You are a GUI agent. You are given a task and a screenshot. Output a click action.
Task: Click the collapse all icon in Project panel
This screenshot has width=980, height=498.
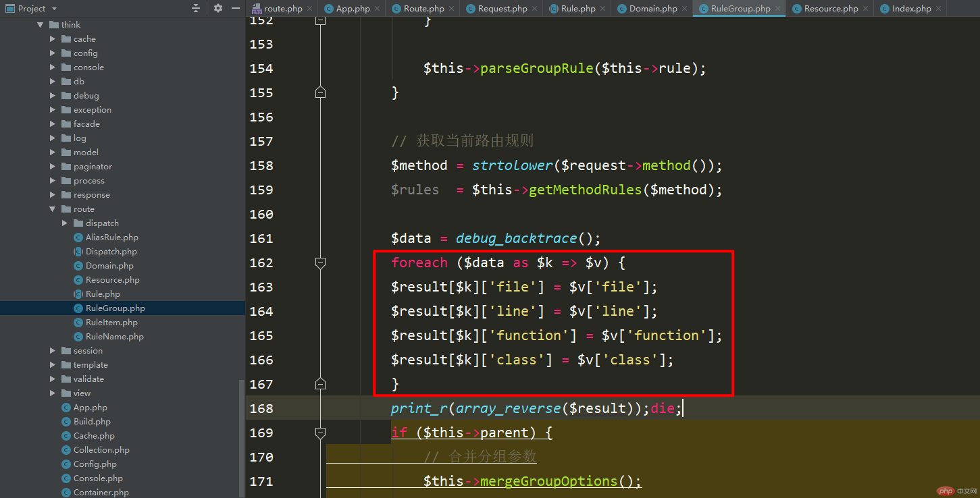click(x=196, y=8)
